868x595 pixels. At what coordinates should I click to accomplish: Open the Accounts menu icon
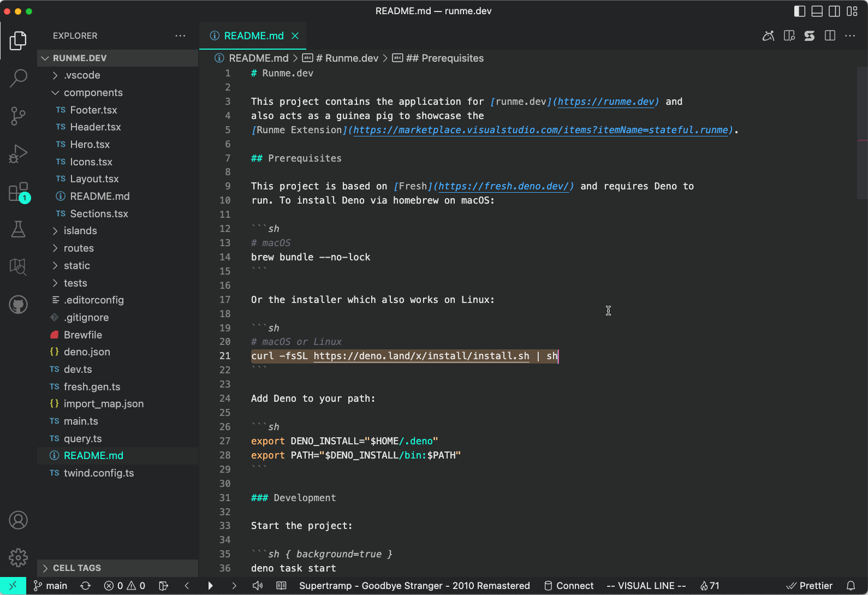(18, 520)
